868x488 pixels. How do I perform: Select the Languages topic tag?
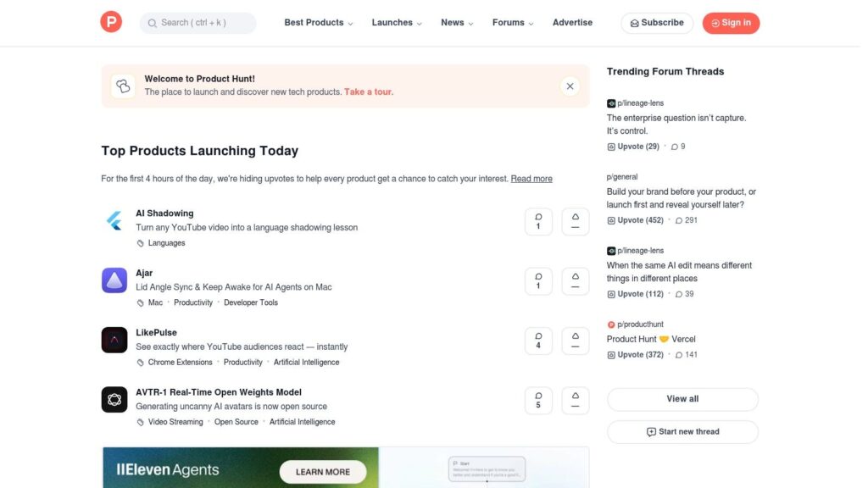[x=167, y=243]
